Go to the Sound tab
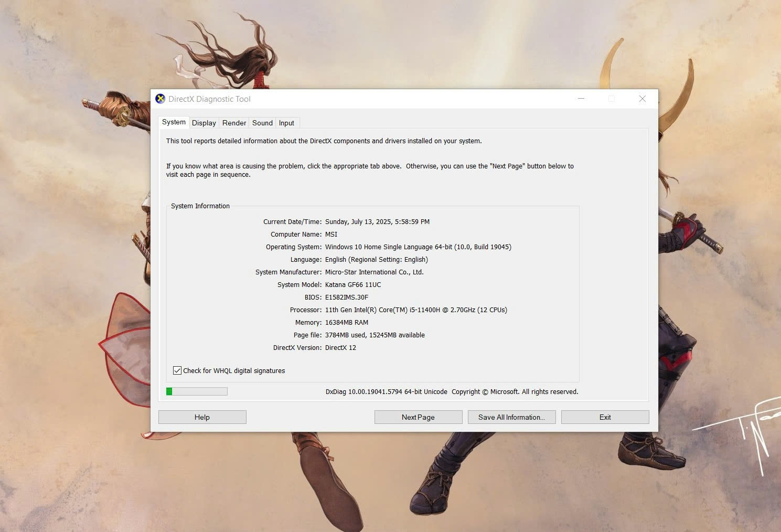Screen dimensions: 781x532 [x=262, y=123]
